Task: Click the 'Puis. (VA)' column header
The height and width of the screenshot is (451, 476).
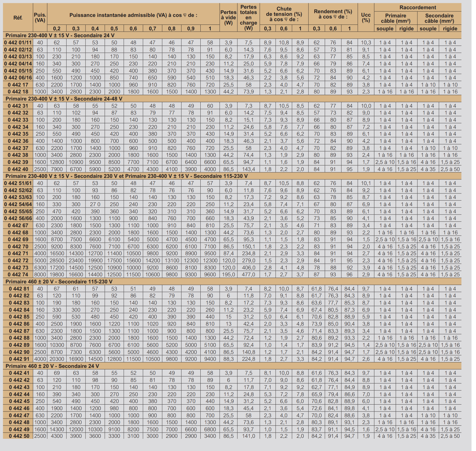Action: point(40,17)
